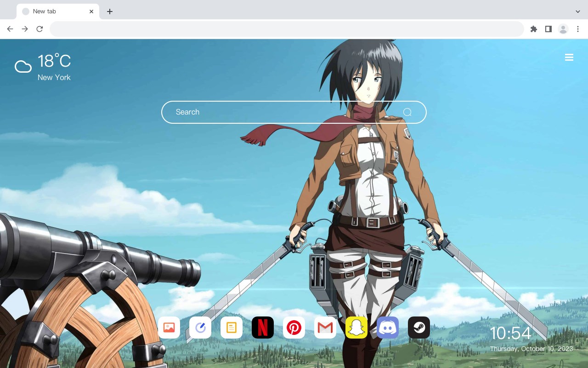Open the Gmail shortcut

(x=325, y=328)
